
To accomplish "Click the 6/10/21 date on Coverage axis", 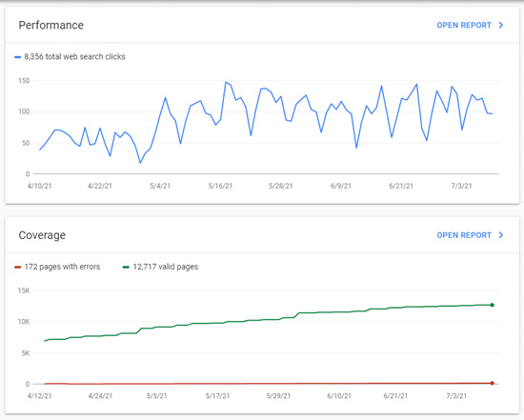I will click(339, 396).
